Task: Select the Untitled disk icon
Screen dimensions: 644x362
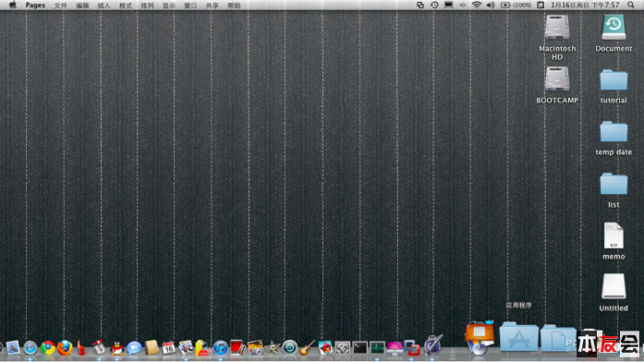Action: point(614,286)
